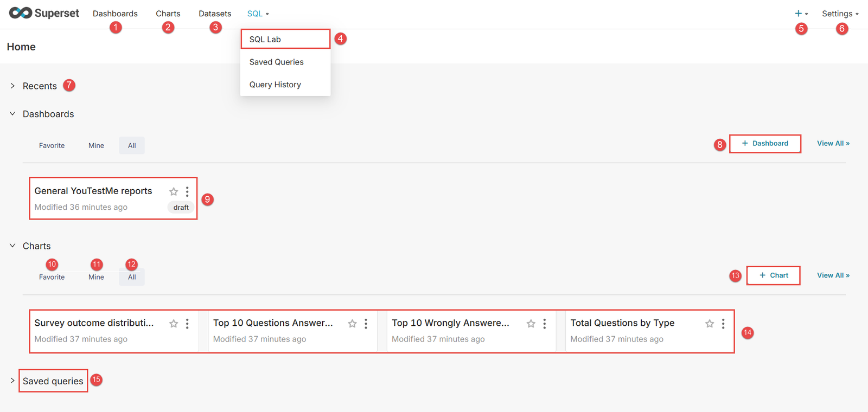Image resolution: width=868 pixels, height=412 pixels.
Task: Open the Settings dropdown
Action: click(840, 14)
